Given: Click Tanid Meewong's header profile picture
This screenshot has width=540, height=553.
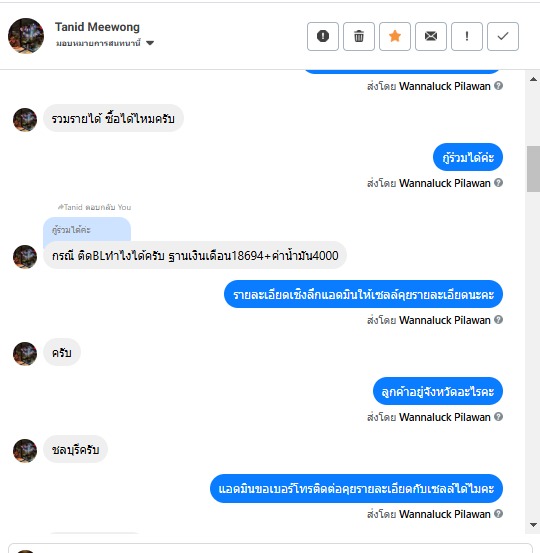Looking at the screenshot, I should pos(26,36).
